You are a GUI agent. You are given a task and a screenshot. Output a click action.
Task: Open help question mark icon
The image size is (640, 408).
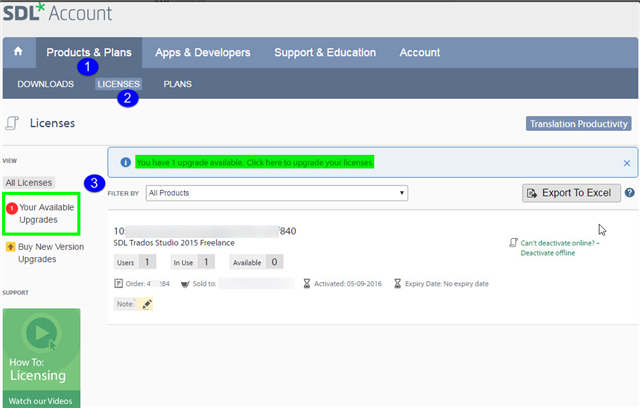point(630,193)
